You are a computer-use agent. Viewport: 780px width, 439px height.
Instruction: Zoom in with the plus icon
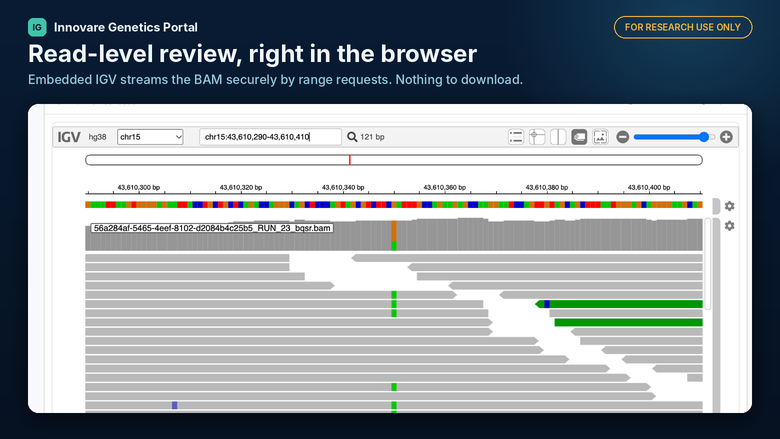click(x=726, y=137)
